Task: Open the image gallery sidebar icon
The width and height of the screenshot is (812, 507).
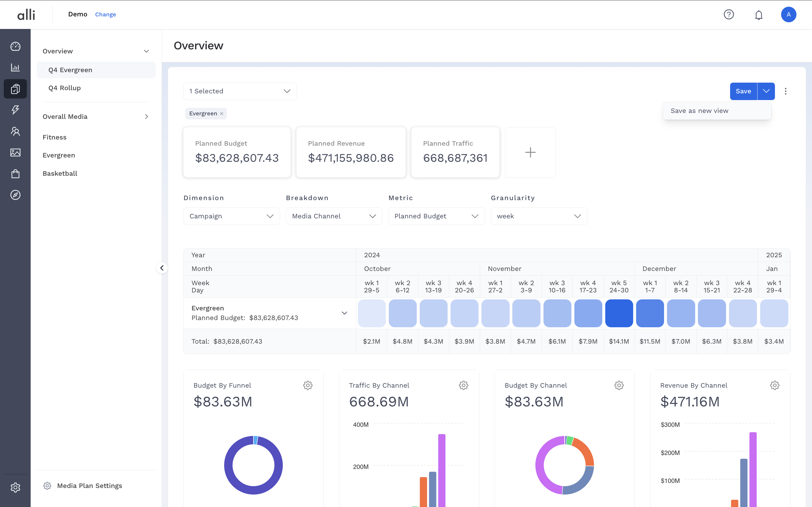Action: pos(15,153)
